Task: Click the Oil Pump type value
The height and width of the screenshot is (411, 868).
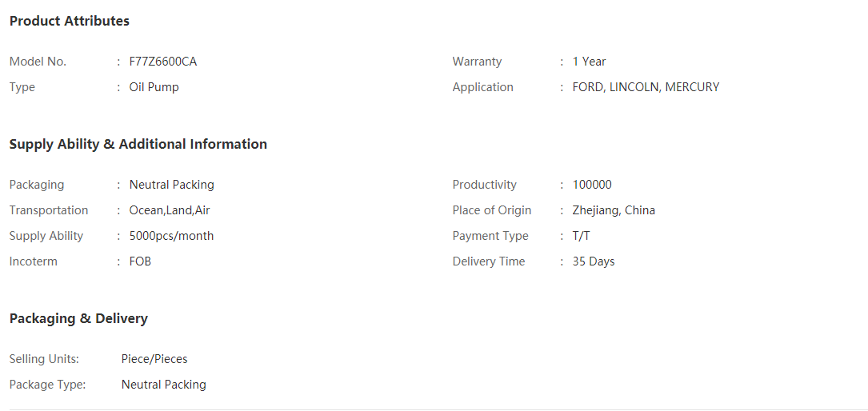Action: click(x=154, y=87)
